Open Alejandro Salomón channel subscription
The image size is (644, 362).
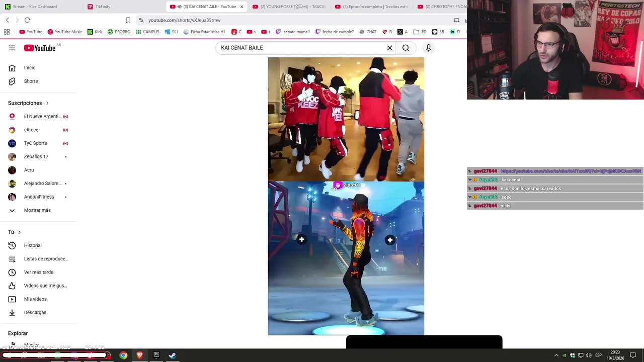38,184
